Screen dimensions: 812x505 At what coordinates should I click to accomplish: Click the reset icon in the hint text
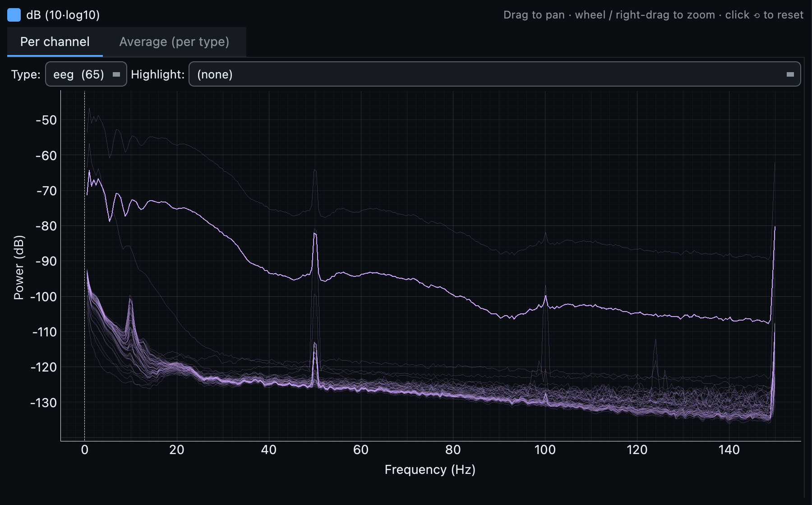click(757, 15)
